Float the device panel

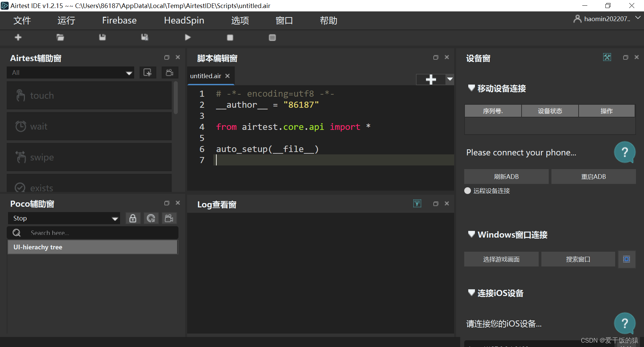(626, 57)
